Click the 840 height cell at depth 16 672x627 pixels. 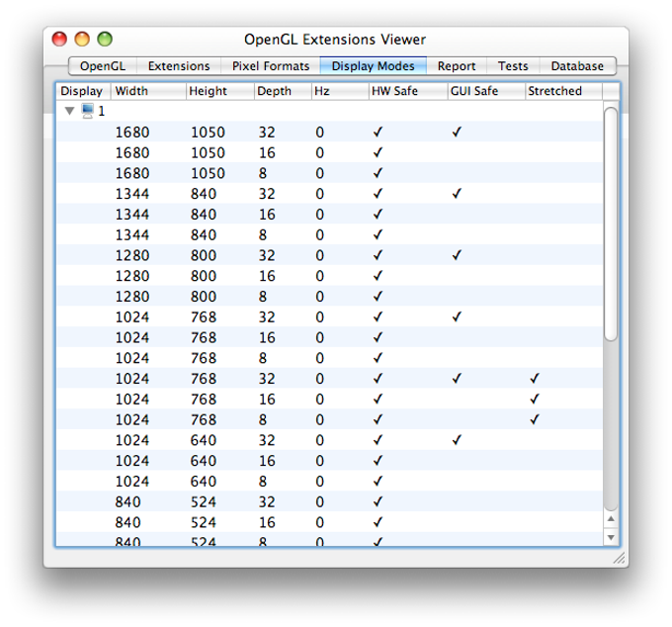coord(204,215)
